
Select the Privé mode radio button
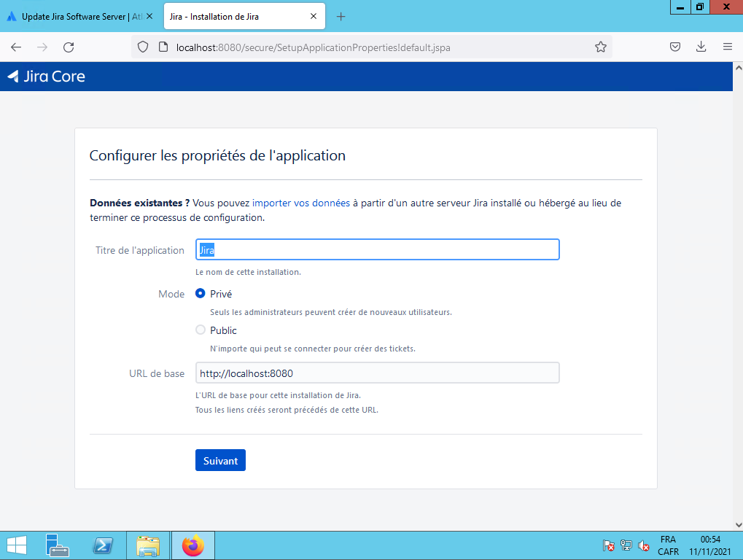point(201,293)
